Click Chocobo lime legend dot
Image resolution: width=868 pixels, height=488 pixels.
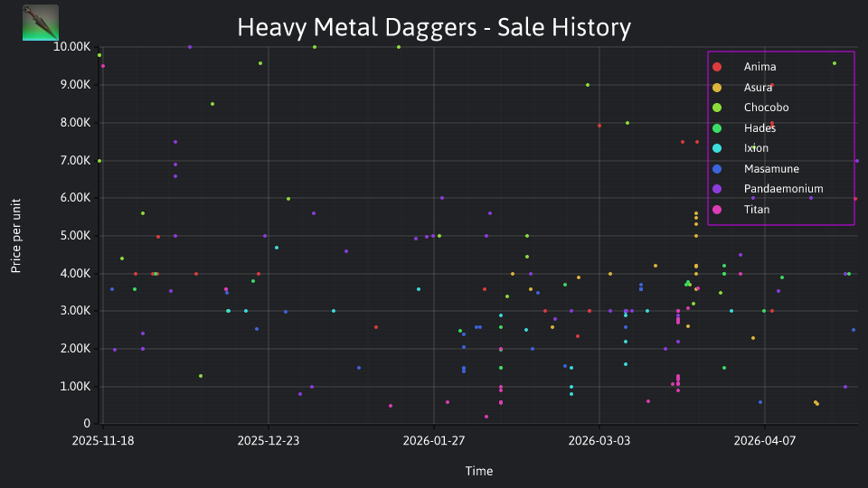point(717,108)
